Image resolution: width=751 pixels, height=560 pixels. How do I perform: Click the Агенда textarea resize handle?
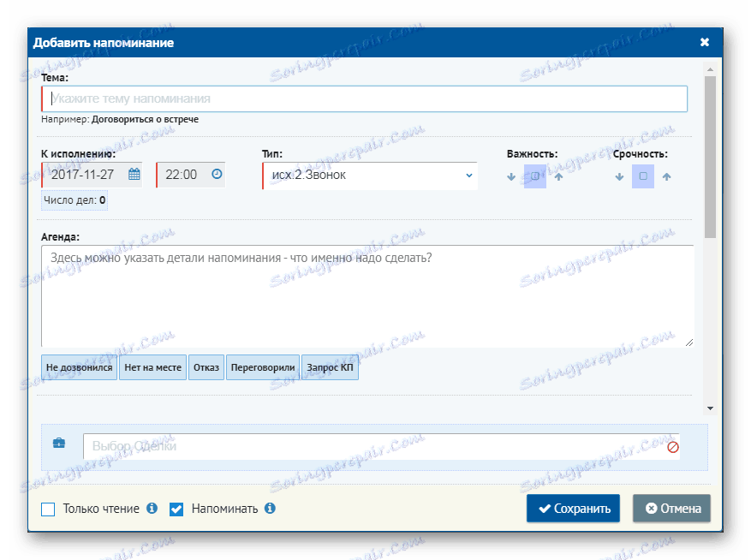[688, 342]
